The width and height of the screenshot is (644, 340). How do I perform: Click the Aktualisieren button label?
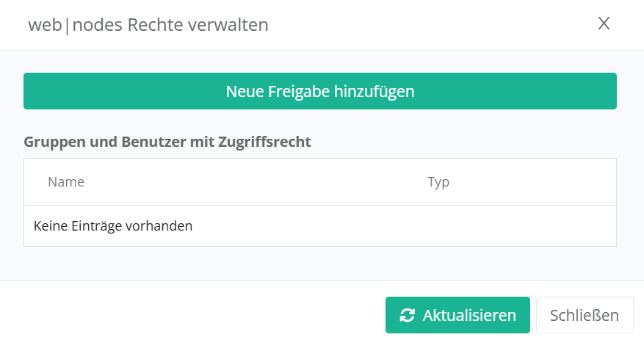point(469,315)
